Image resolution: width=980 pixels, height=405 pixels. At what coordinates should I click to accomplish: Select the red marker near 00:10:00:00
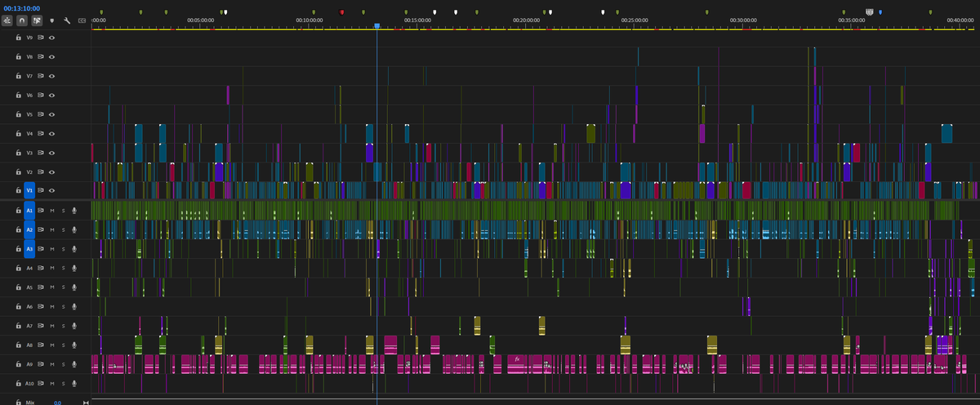point(341,12)
